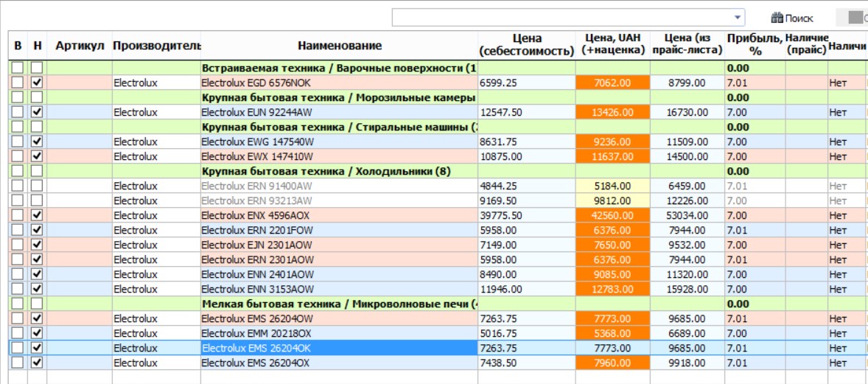The image size is (868, 384).
Task: Click the В column header
Action: pos(18,46)
